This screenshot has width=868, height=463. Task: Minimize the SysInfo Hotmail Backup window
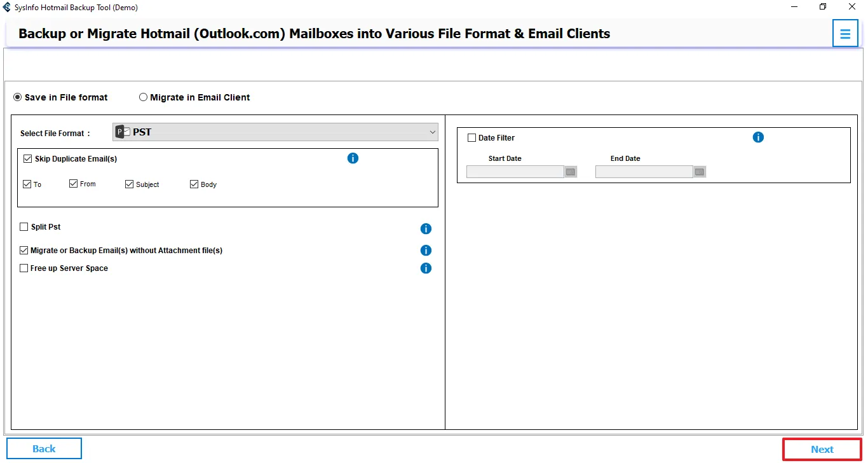point(795,7)
